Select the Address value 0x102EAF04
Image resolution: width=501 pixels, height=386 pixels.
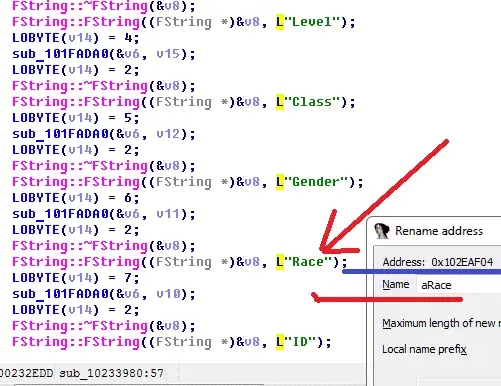462,262
